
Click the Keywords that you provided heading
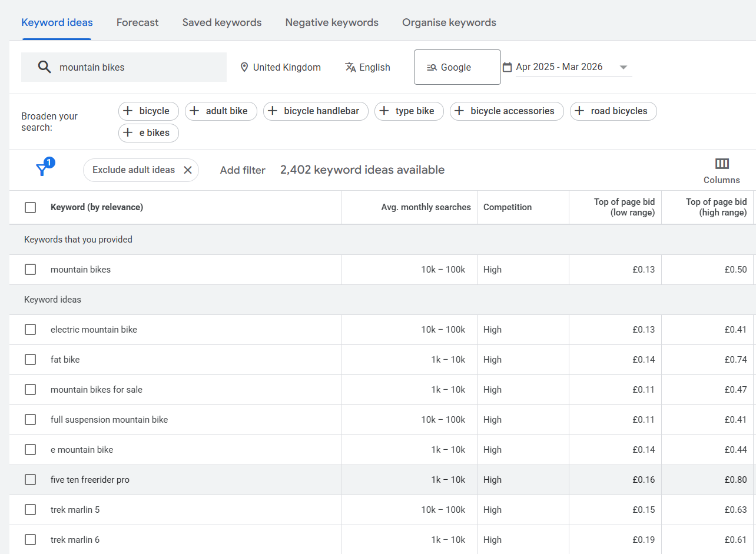pyautogui.click(x=78, y=240)
